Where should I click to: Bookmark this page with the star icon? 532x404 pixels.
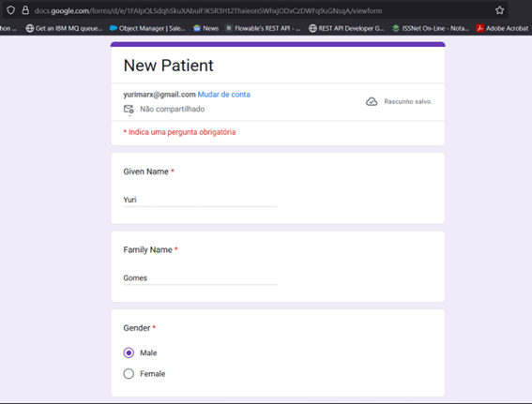point(499,10)
